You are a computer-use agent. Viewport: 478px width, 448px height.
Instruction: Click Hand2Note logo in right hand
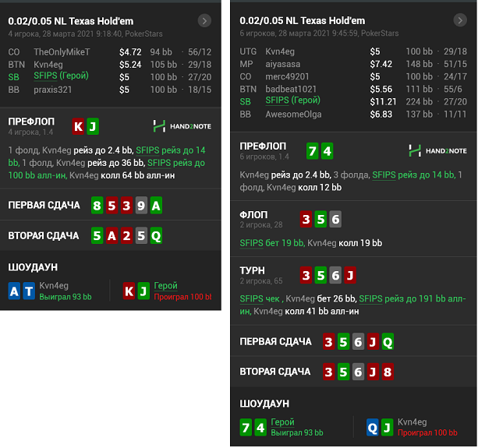(437, 150)
